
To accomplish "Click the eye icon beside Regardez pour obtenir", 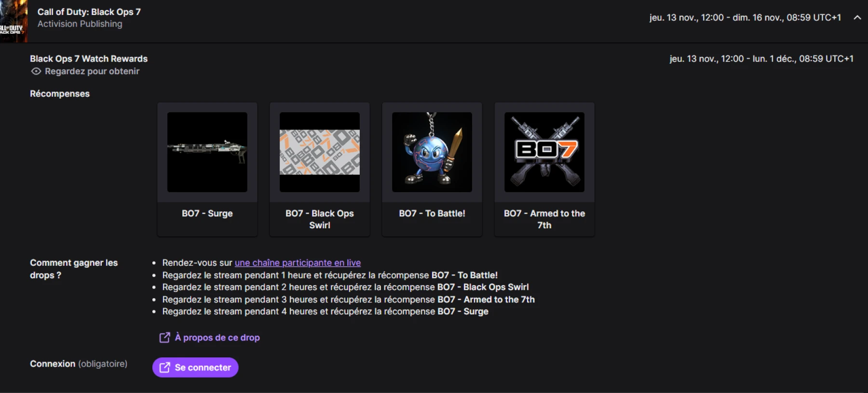I will [36, 71].
